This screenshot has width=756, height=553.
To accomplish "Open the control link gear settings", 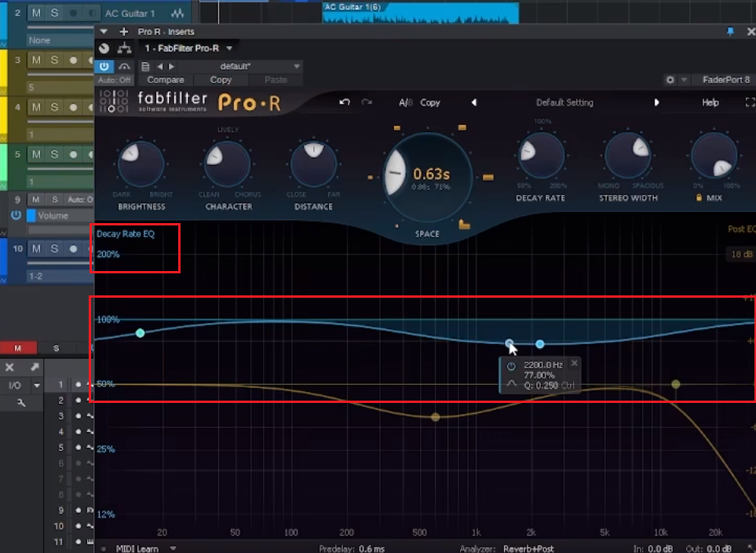I will pos(670,80).
